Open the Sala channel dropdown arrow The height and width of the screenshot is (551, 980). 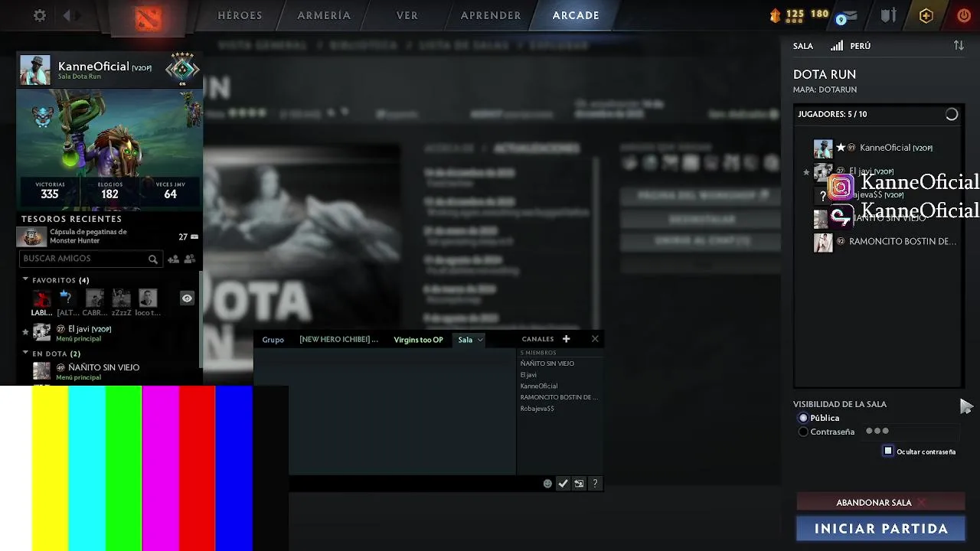tap(480, 340)
